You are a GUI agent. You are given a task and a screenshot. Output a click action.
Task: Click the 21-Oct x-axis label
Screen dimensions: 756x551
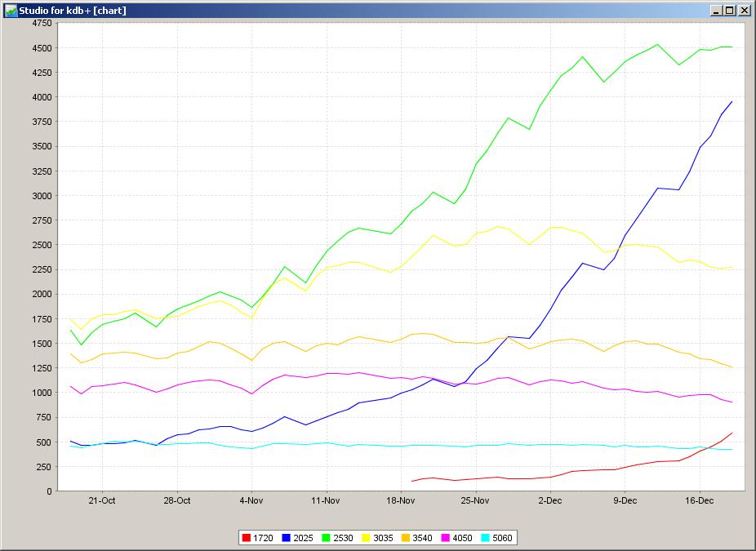(x=102, y=500)
